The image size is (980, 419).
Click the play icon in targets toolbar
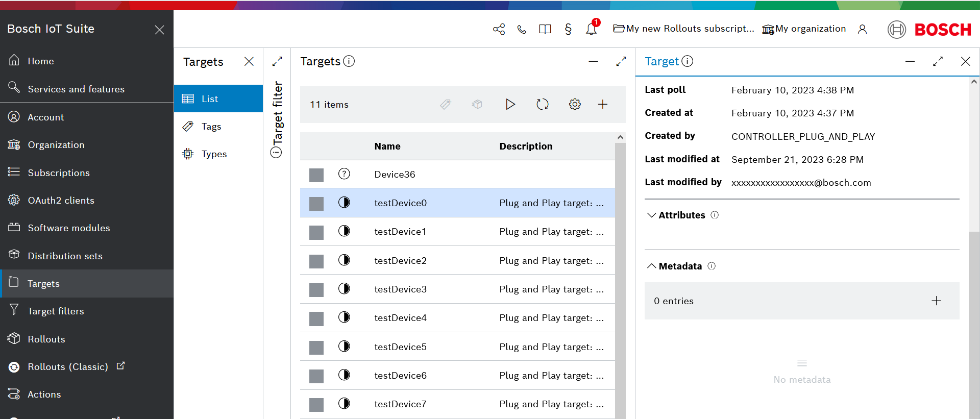(510, 105)
